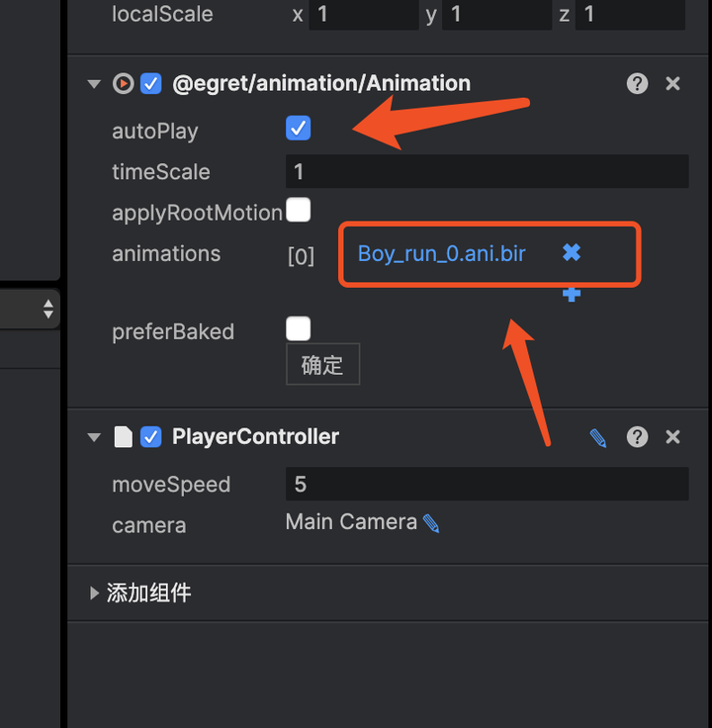Click the PlayerController script file icon

pyautogui.click(x=124, y=437)
